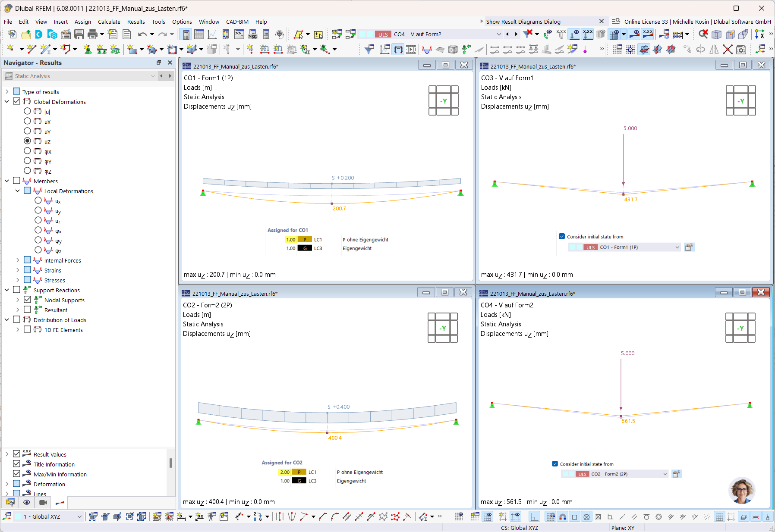Save the model using the Save icon
Screen dimensions: 775x532
tap(80, 34)
